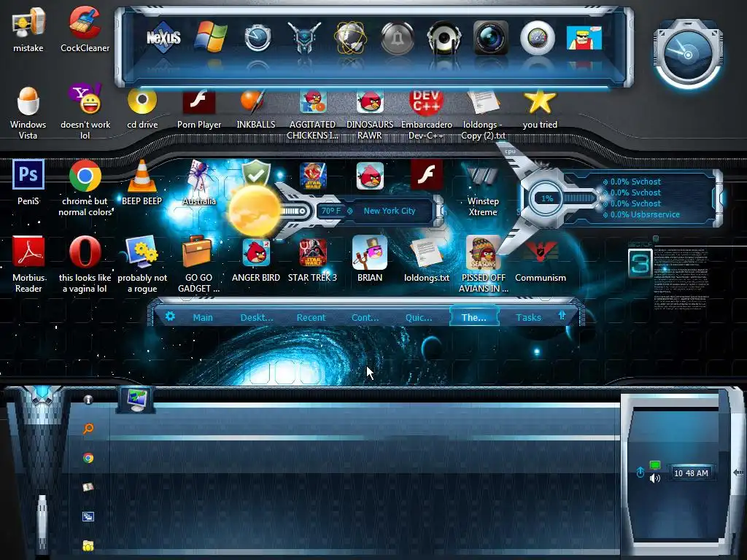Launch the Photoshop 'PeniS' shortcut
Screen dimensions: 747x560
point(28,182)
